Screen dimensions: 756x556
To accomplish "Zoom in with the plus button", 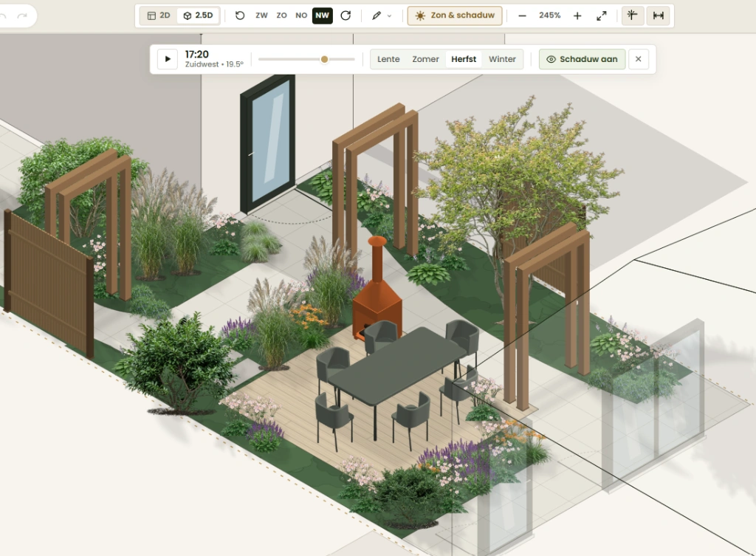I will pos(577,16).
